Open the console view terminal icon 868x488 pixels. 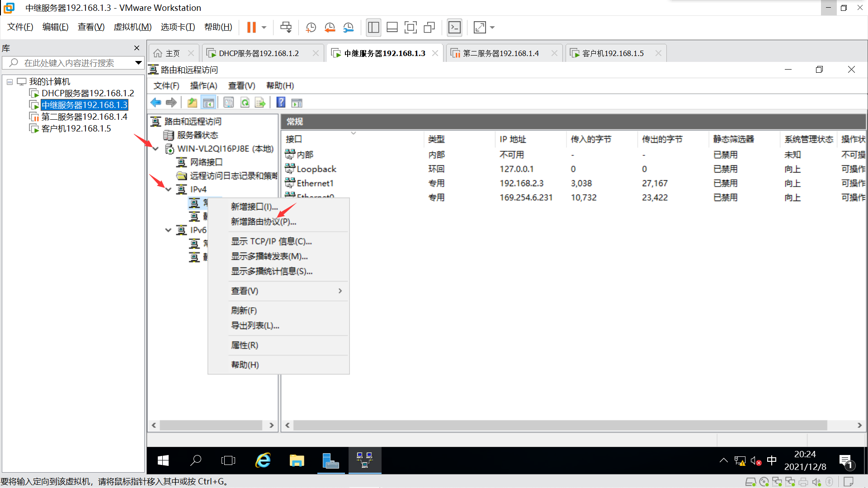pos(454,28)
